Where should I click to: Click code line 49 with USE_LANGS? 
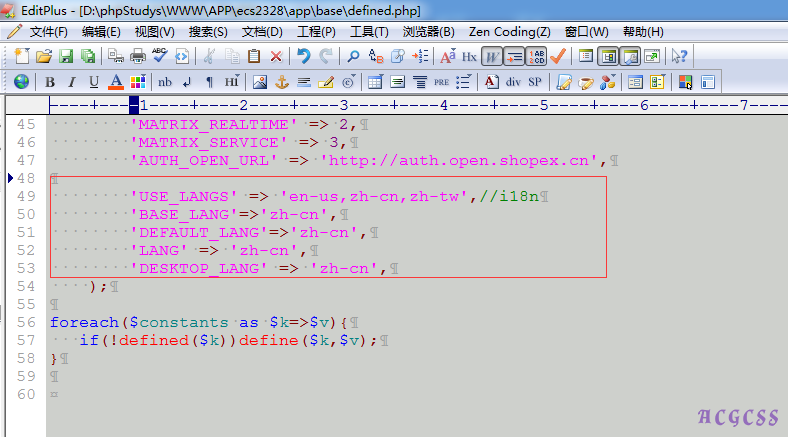(300, 196)
